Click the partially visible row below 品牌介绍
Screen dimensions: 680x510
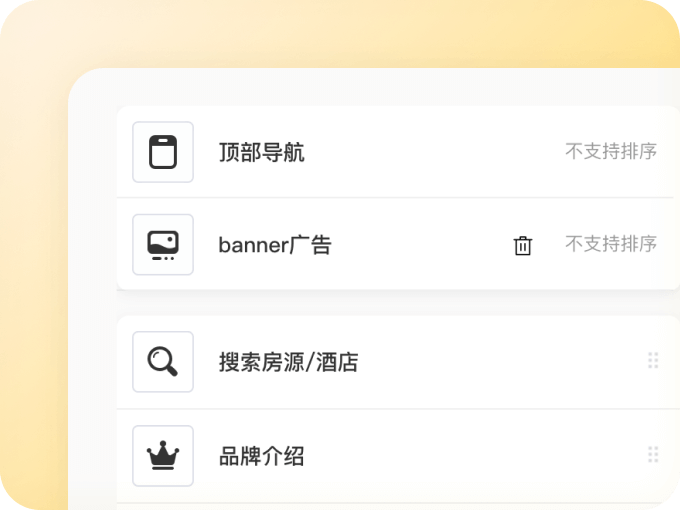tap(398, 506)
